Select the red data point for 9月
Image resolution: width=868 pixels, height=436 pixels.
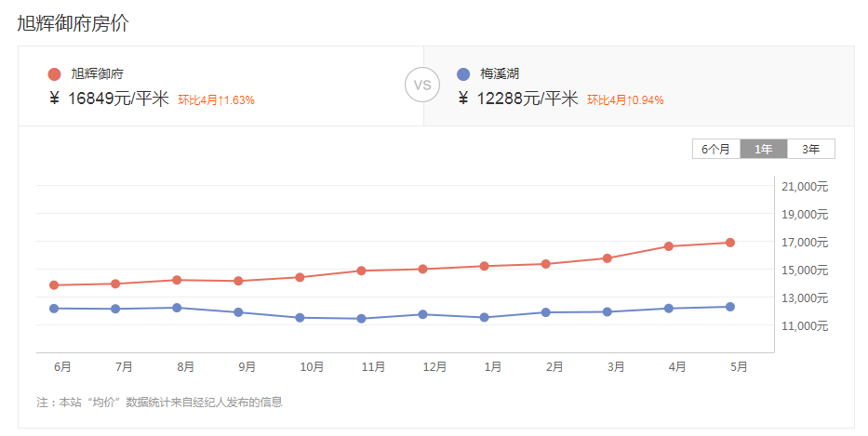tap(238, 281)
